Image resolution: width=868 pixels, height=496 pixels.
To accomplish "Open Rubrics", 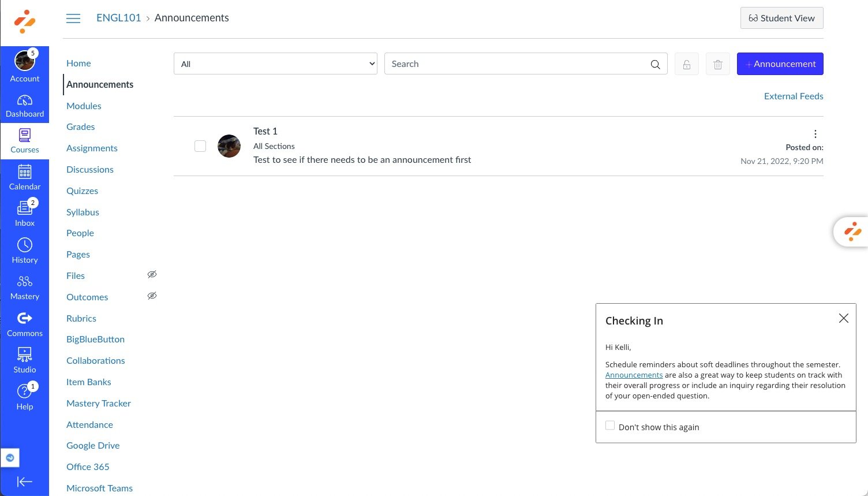I will pyautogui.click(x=81, y=319).
